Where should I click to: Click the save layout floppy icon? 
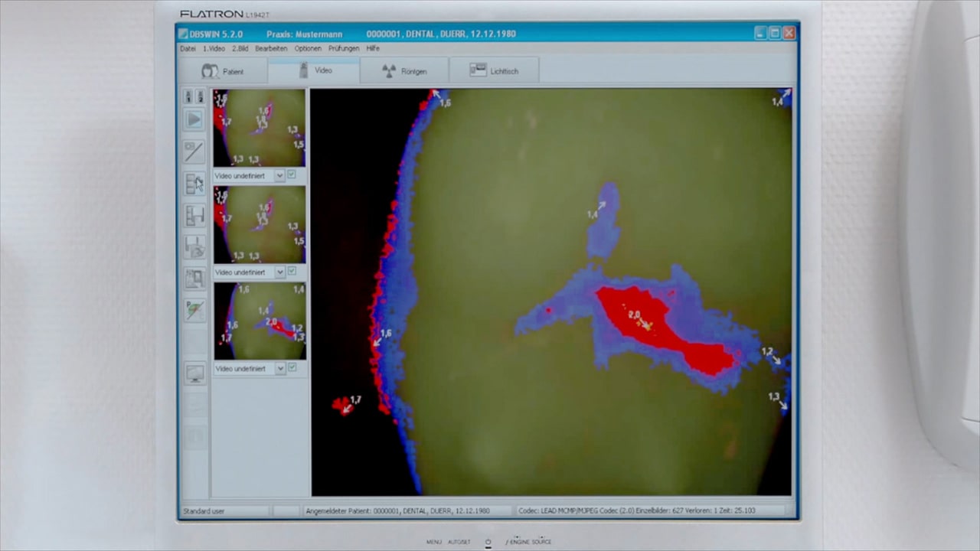(x=194, y=216)
